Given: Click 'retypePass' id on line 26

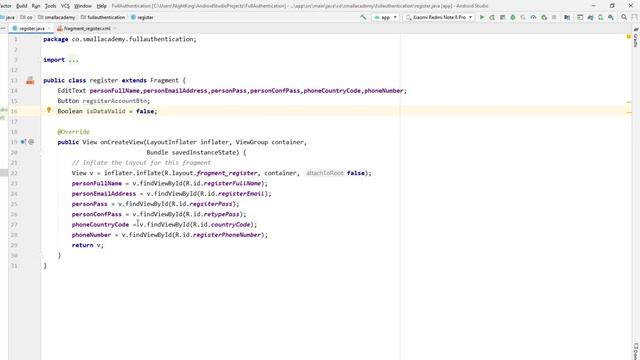Looking at the screenshot, I should tap(221, 214).
